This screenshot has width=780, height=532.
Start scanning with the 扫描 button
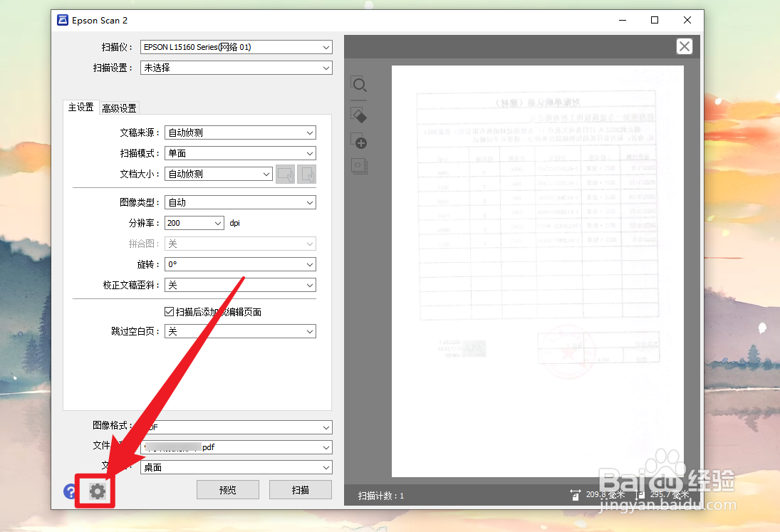coord(300,489)
